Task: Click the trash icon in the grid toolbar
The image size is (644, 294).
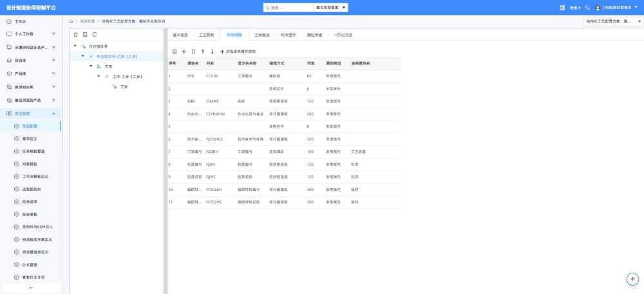Action: (193, 52)
